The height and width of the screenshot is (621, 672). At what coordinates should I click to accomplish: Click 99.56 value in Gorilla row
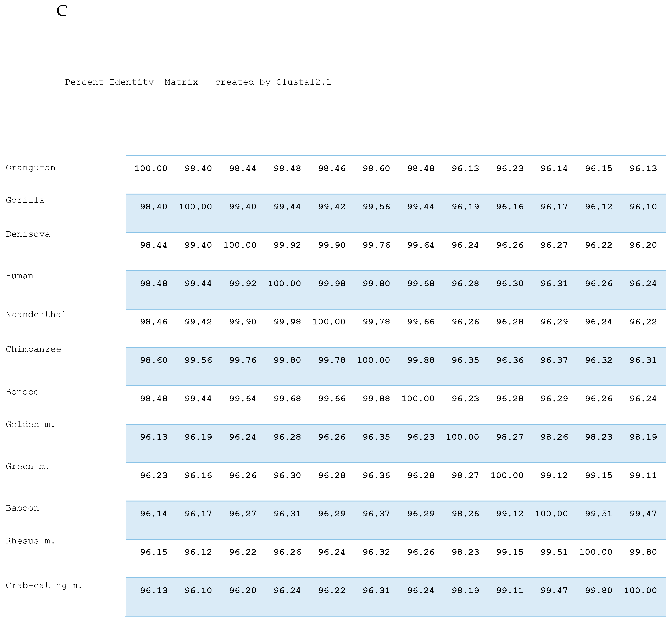tap(376, 207)
